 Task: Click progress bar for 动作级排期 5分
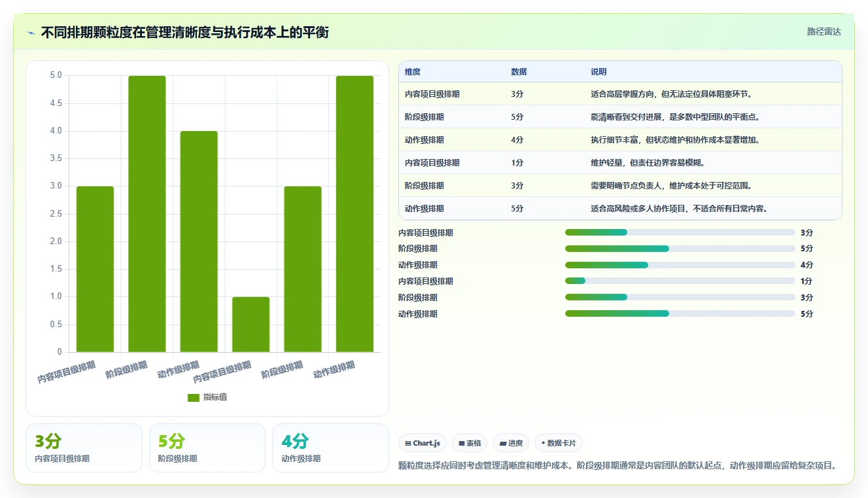coord(680,314)
